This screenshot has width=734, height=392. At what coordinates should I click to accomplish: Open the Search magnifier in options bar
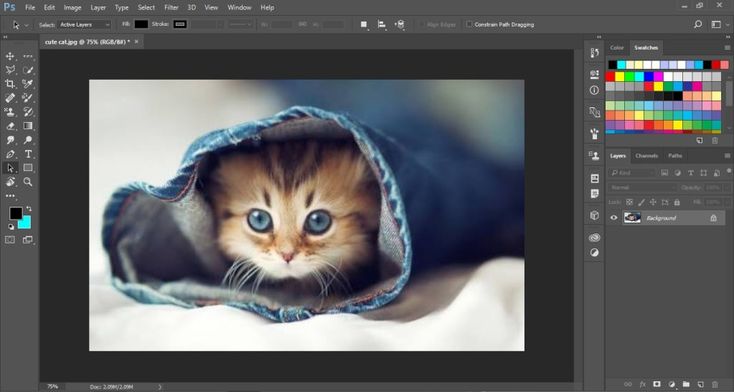[698, 24]
